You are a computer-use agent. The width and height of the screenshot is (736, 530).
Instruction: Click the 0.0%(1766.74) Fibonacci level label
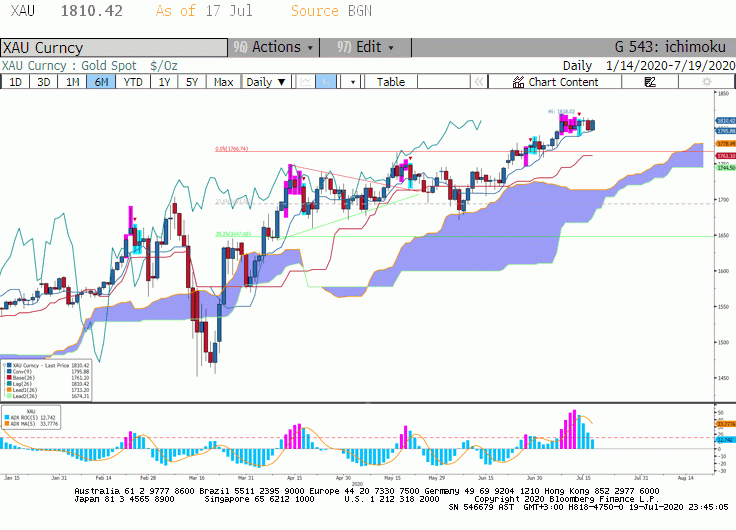pos(232,149)
